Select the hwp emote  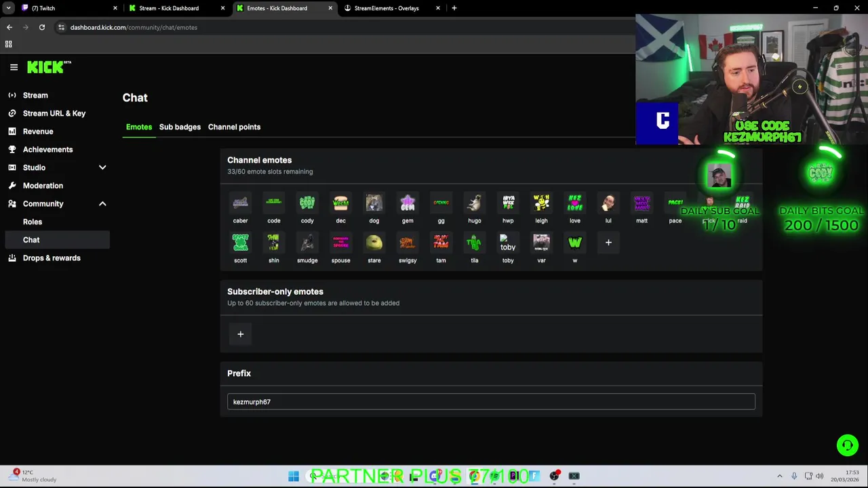pos(508,203)
